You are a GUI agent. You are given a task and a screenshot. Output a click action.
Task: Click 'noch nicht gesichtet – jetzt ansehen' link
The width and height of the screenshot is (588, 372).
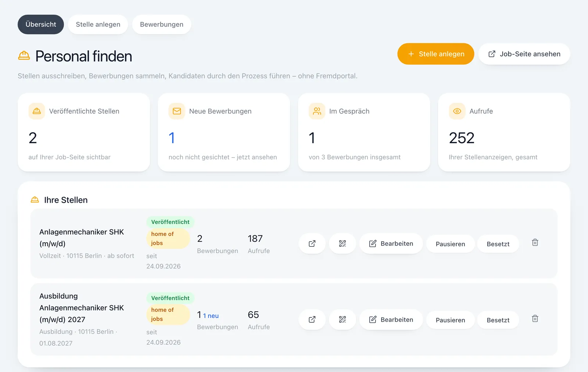pyautogui.click(x=223, y=157)
